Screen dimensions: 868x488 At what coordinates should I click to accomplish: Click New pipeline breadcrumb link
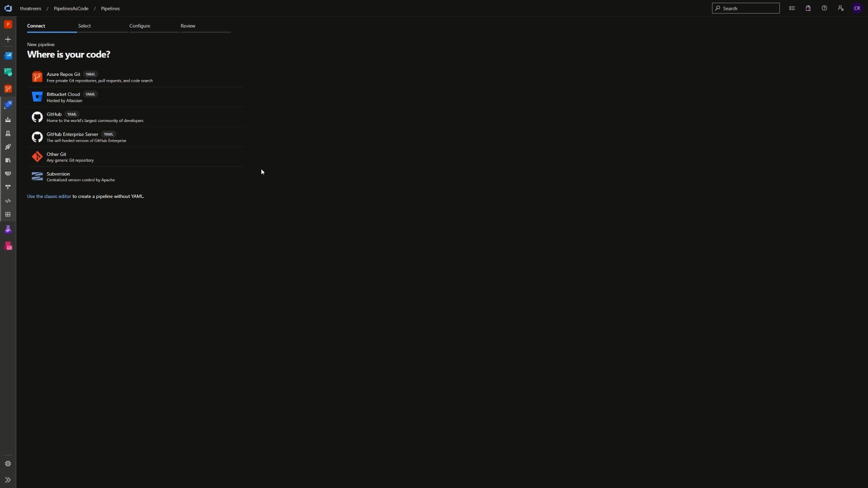pos(41,44)
